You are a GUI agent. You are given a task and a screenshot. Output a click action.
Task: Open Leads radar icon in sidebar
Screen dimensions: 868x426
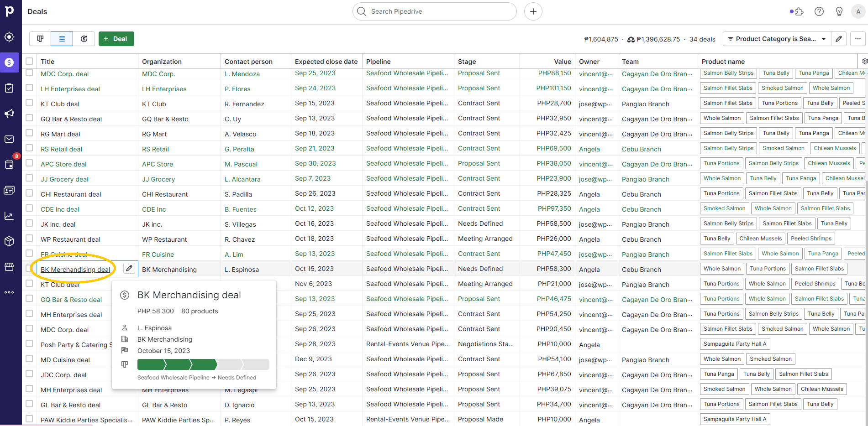coord(10,37)
